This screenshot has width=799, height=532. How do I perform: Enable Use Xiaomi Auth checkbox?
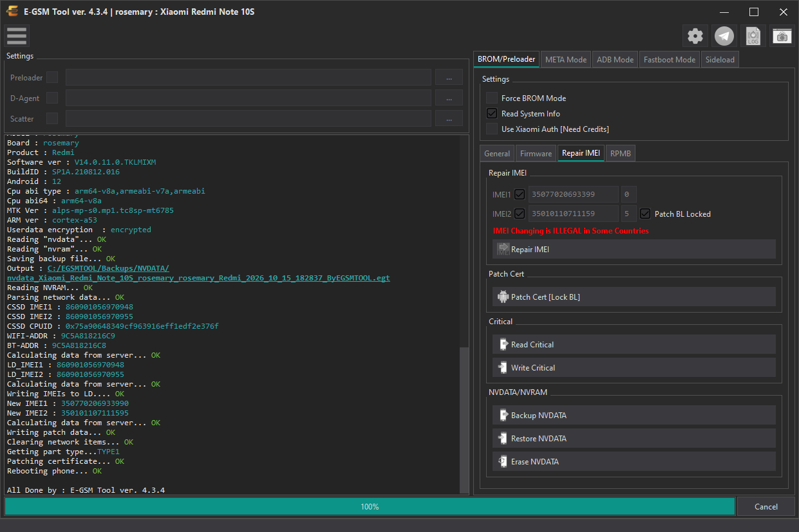[x=492, y=129]
